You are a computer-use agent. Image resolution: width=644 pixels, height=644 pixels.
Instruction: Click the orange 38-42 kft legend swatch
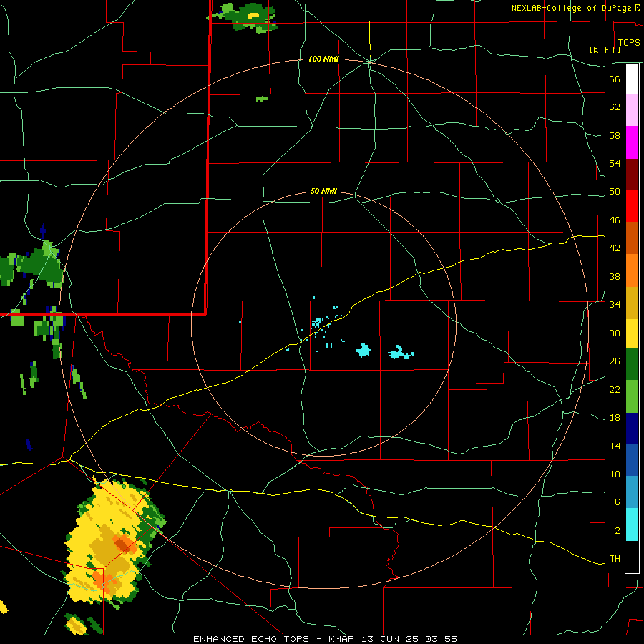(632, 270)
